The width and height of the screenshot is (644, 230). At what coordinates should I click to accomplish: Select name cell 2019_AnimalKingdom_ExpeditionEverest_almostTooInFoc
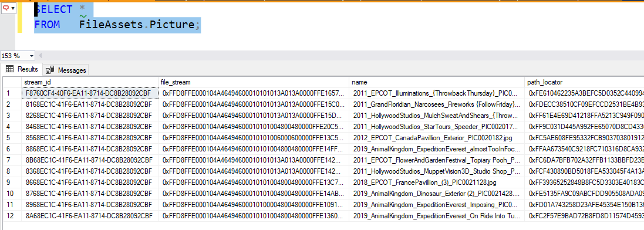click(437, 148)
